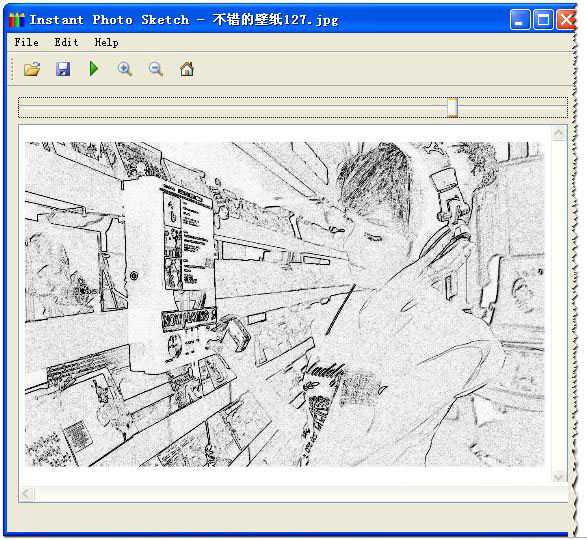Maximize the Instant Photo Sketch window
587x540 pixels.
543,19
